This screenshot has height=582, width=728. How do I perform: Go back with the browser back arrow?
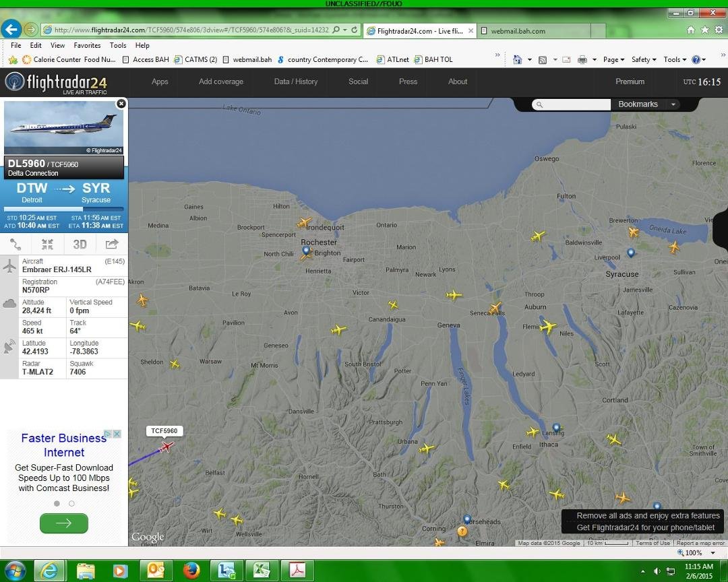[11, 29]
